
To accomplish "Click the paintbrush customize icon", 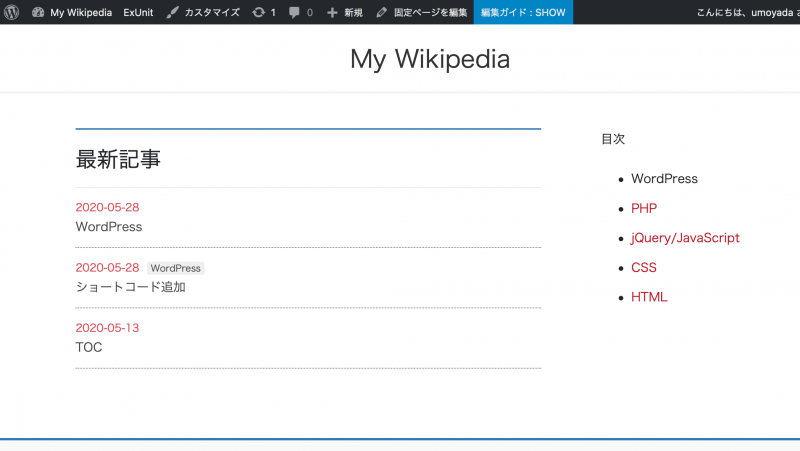I will pos(173,12).
